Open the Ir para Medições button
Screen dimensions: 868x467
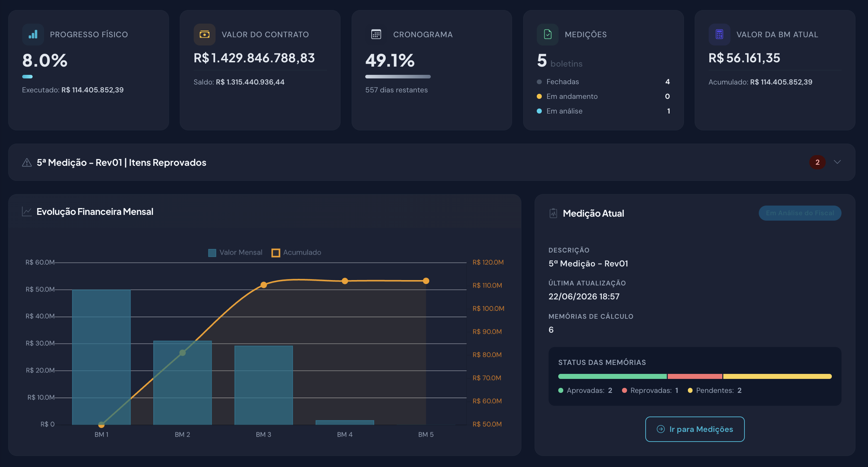coord(695,429)
